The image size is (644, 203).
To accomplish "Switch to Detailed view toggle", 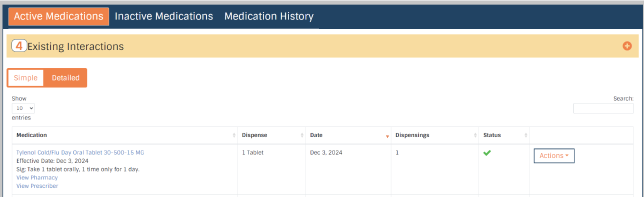I will coord(65,78).
